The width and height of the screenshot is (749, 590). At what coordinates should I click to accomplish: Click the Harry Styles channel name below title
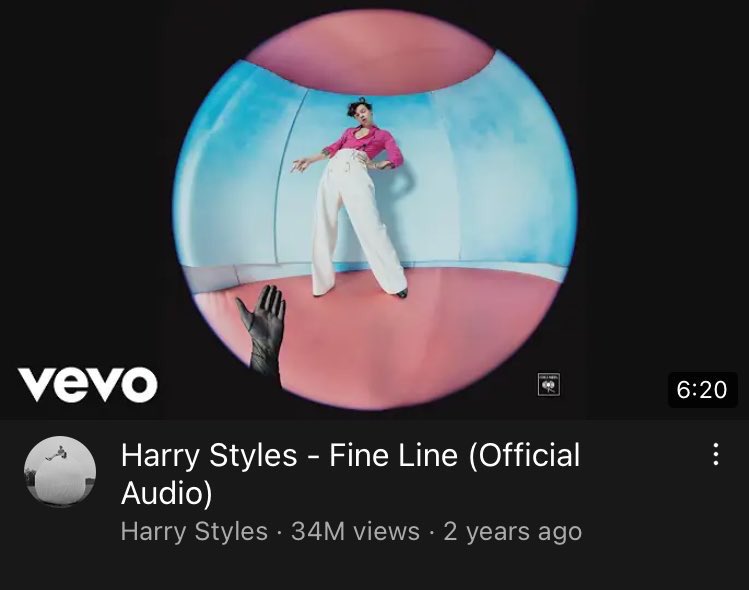(x=194, y=531)
